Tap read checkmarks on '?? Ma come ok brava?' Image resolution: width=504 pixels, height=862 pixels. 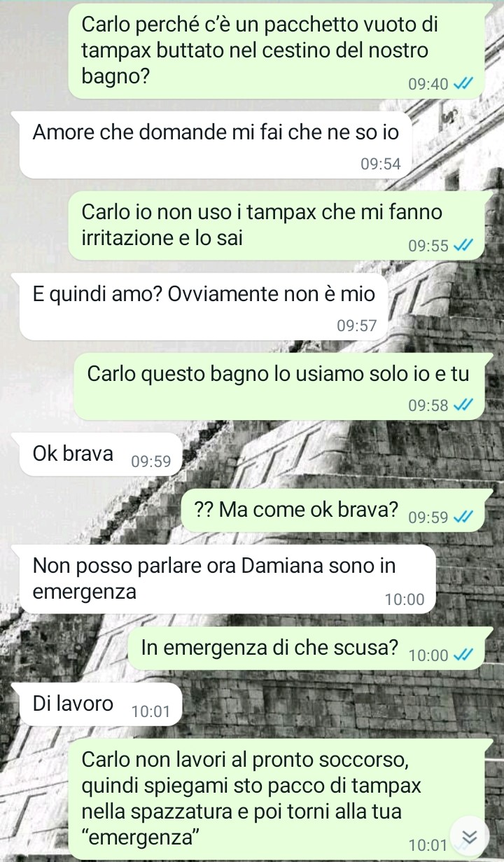tap(463, 517)
